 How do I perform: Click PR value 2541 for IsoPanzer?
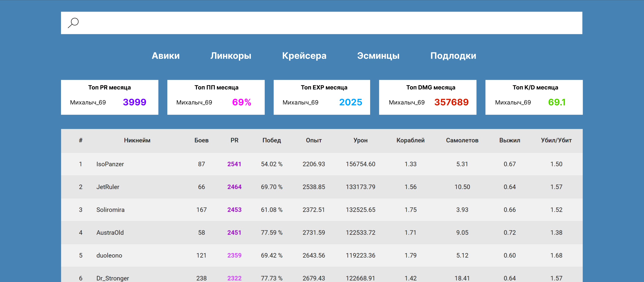click(234, 164)
